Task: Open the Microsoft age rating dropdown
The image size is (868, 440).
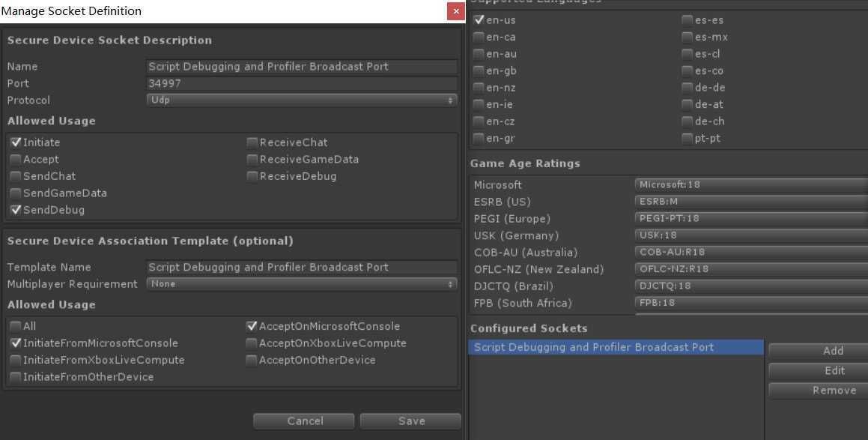Action: point(751,184)
